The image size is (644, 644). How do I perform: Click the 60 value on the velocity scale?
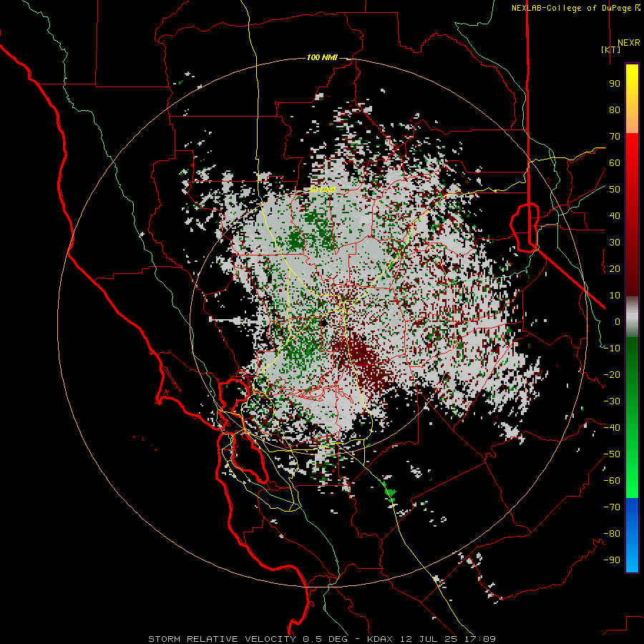615,163
